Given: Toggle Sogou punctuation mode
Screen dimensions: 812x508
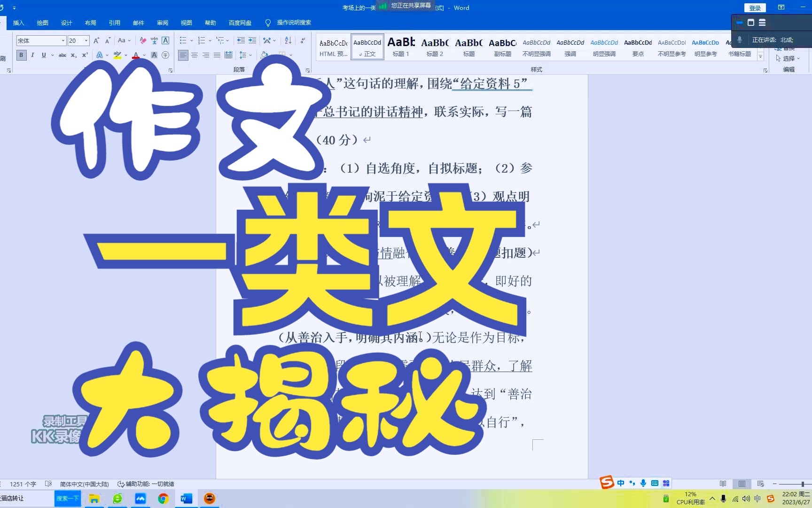Looking at the screenshot, I should [632, 483].
